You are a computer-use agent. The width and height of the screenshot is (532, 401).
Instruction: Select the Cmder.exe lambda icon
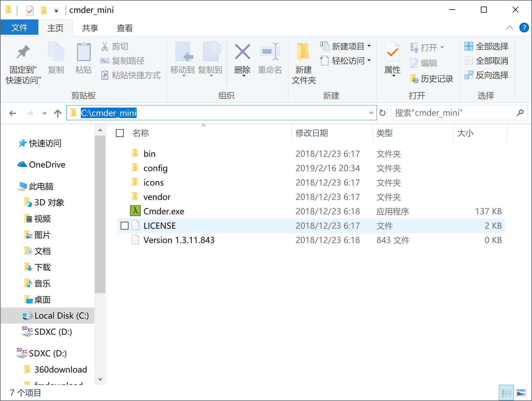pos(135,211)
